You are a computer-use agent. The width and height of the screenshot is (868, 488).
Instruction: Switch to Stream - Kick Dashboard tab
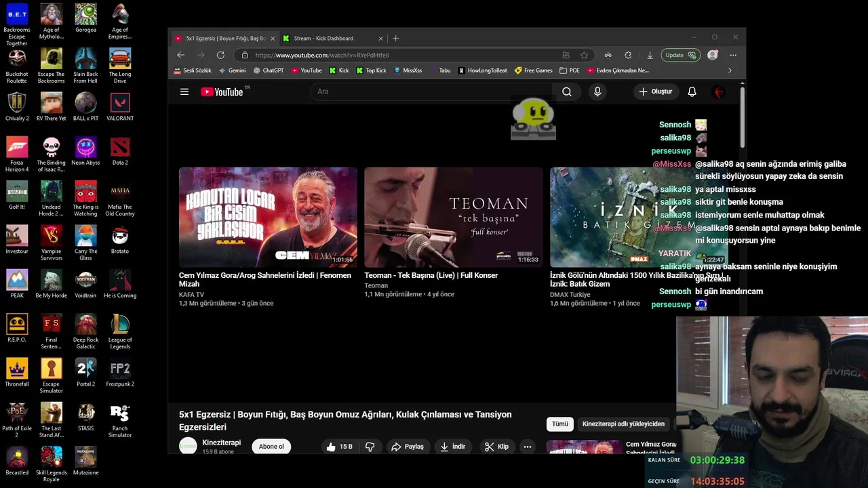click(x=332, y=39)
